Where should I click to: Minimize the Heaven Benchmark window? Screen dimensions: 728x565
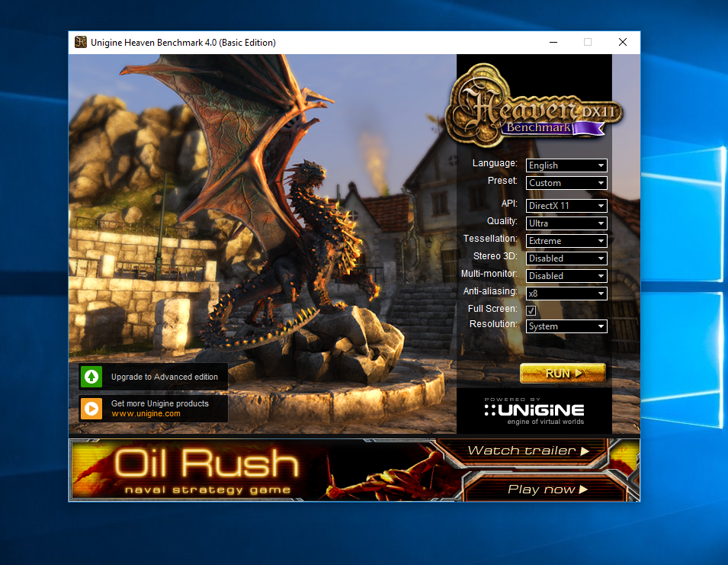coord(553,42)
